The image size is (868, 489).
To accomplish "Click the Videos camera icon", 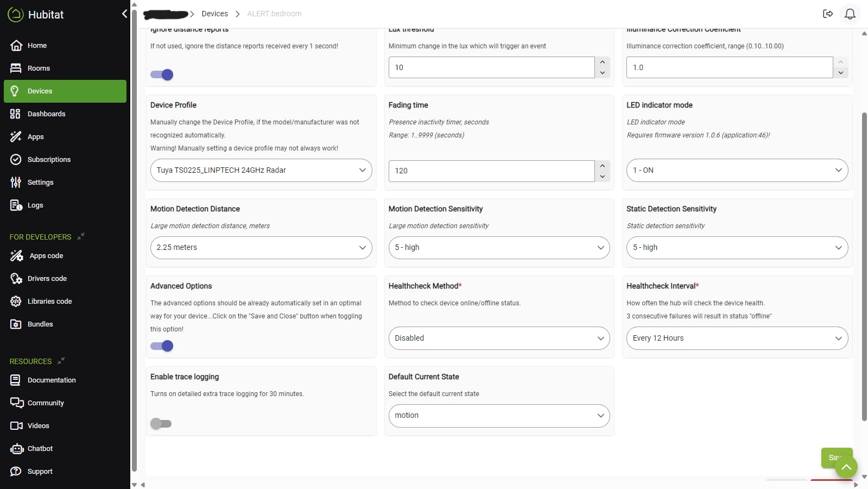I will click(16, 426).
